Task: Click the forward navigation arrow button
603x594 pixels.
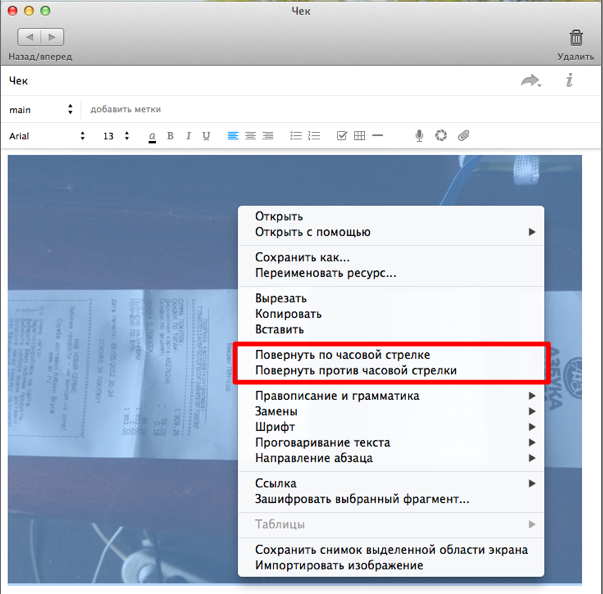Action: (52, 37)
